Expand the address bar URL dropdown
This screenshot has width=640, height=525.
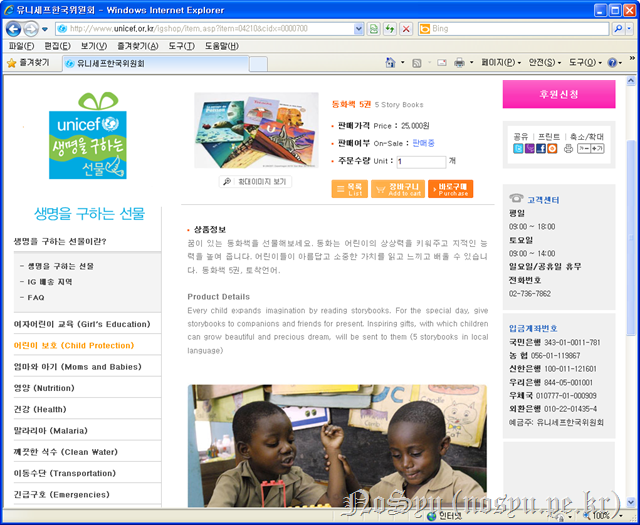tap(360, 29)
